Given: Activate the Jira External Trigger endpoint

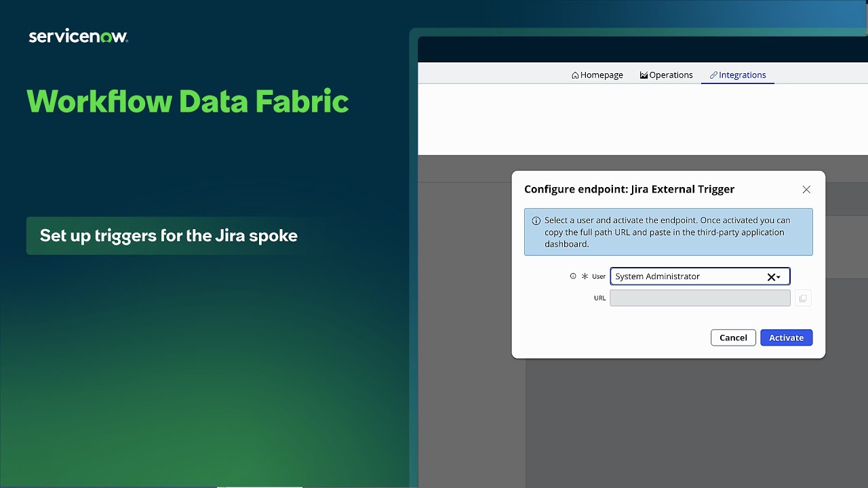Looking at the screenshot, I should 786,337.
